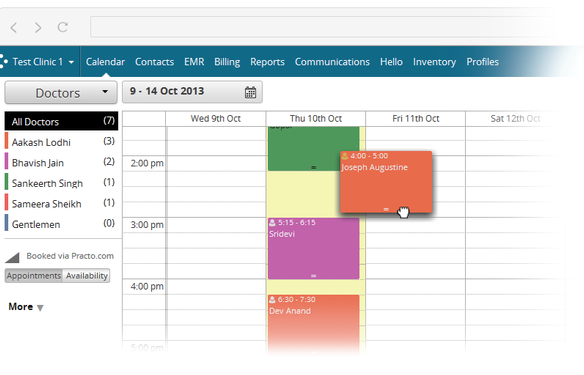Click the browser forward arrow

(x=38, y=27)
